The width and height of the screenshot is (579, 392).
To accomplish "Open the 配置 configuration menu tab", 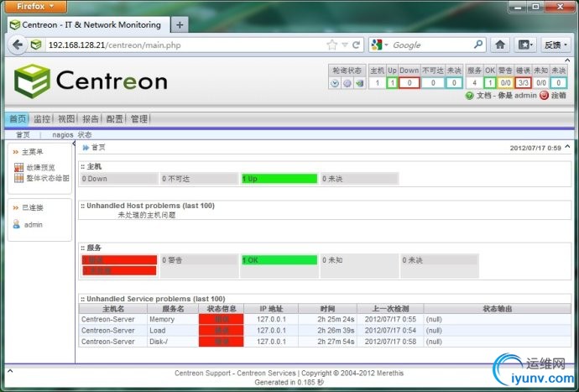I will (x=114, y=118).
